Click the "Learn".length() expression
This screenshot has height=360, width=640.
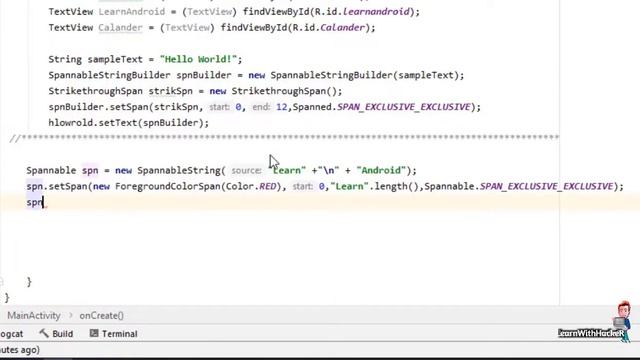pyautogui.click(x=375, y=187)
